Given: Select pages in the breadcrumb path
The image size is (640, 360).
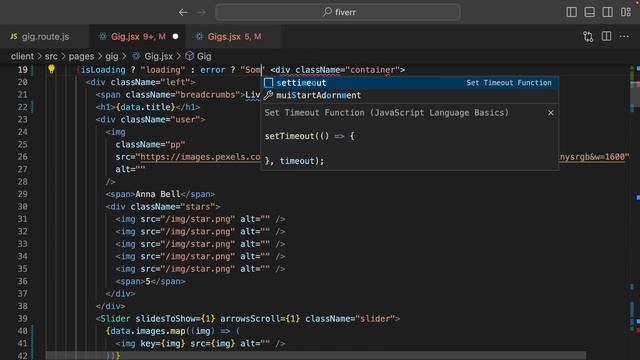Looking at the screenshot, I should coord(81,56).
